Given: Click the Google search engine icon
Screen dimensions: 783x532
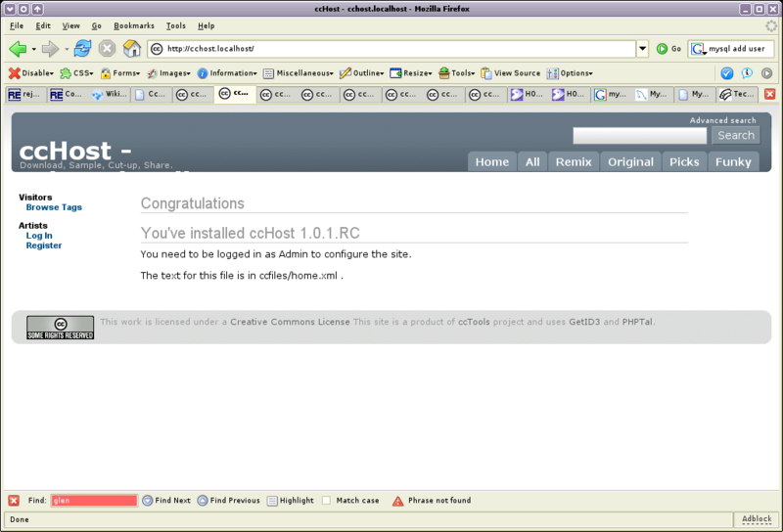Looking at the screenshot, I should [698, 49].
